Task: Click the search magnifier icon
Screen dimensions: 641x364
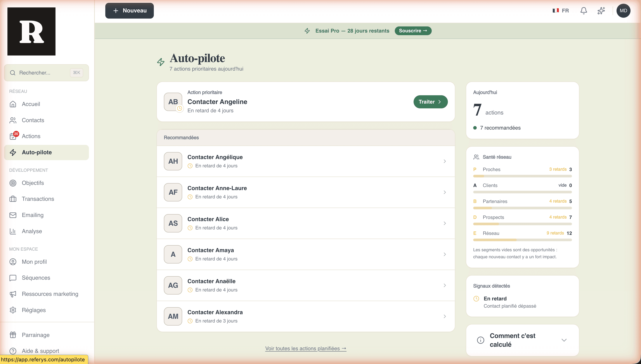Action: click(13, 73)
